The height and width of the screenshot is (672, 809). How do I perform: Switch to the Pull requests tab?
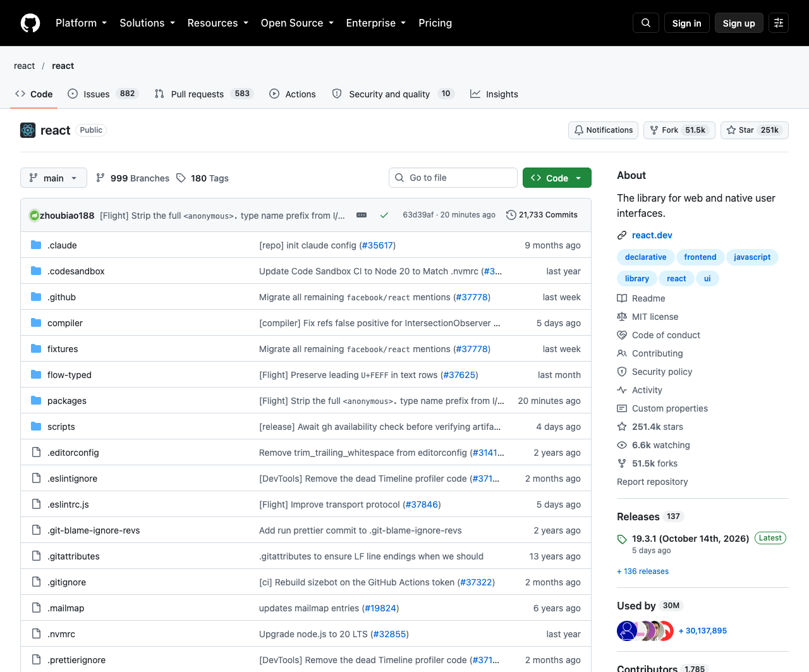(x=204, y=94)
